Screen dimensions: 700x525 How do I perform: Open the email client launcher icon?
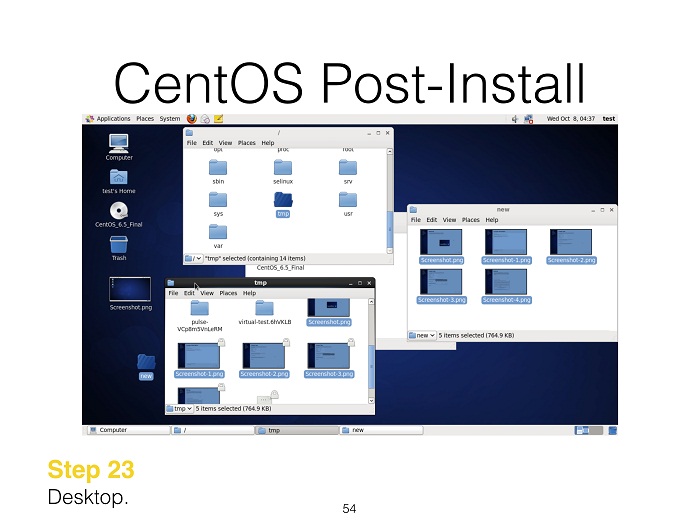[x=205, y=119]
